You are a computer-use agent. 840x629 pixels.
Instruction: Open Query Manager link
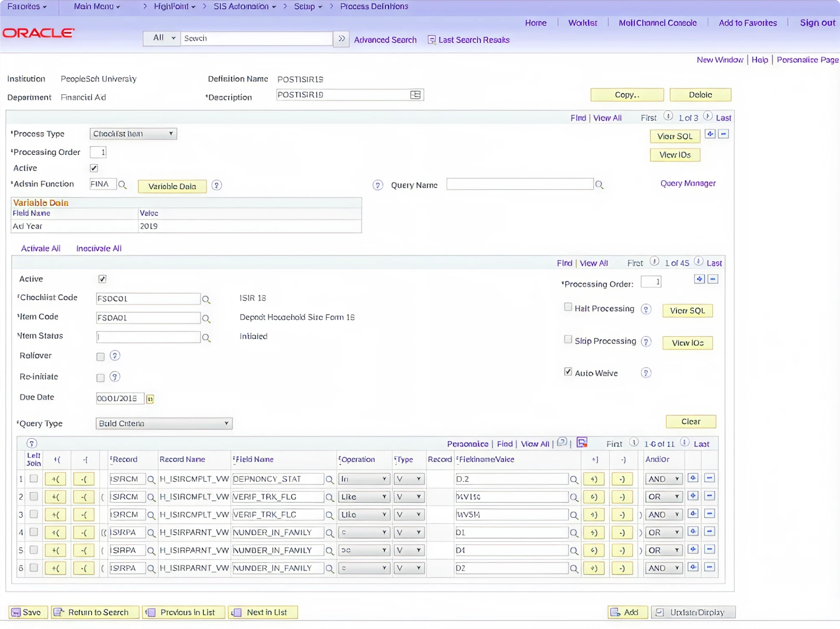pos(688,183)
